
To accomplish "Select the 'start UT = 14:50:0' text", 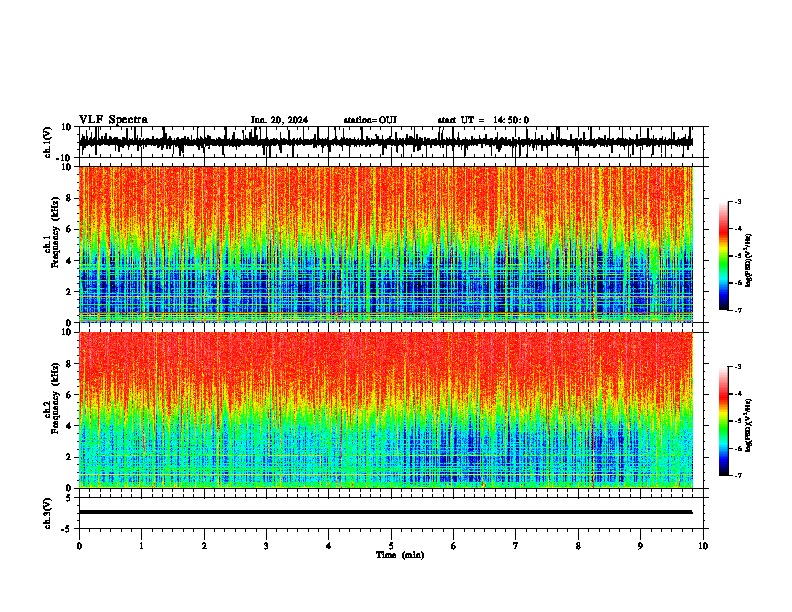I will click(483, 120).
